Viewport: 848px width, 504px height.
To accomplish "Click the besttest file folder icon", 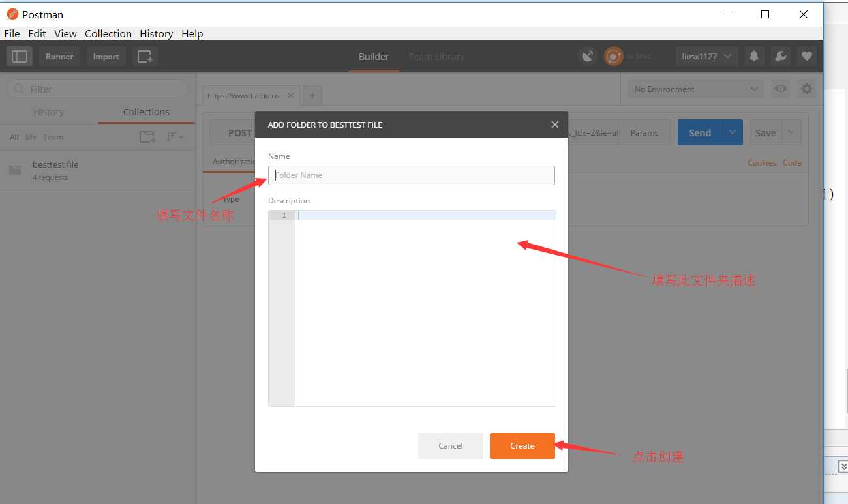I will (x=15, y=170).
